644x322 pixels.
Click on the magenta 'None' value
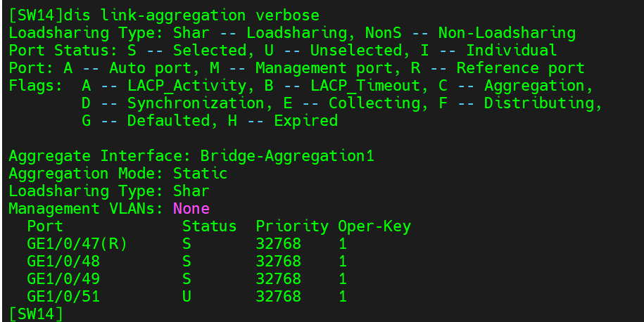coord(191,209)
